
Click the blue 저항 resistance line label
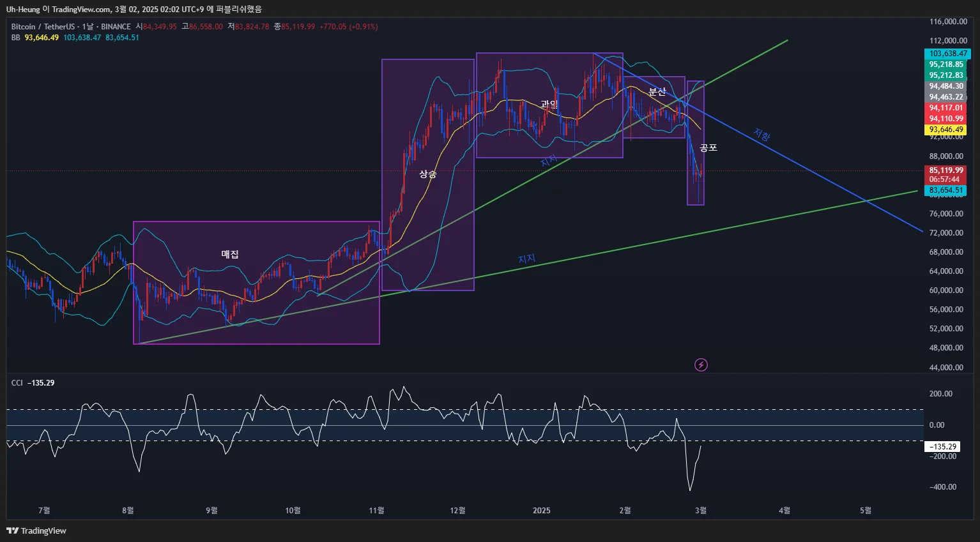pyautogui.click(x=762, y=135)
